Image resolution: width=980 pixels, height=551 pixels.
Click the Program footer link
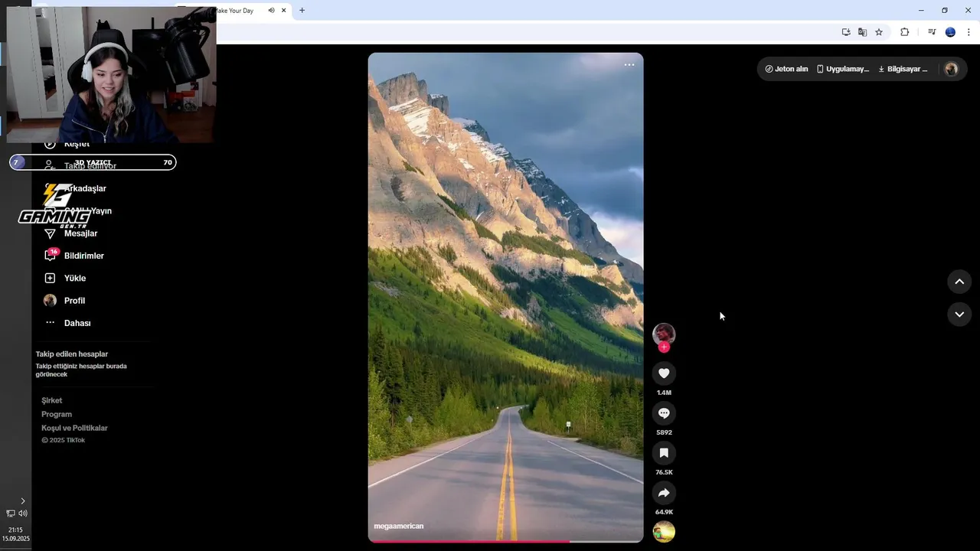57,414
